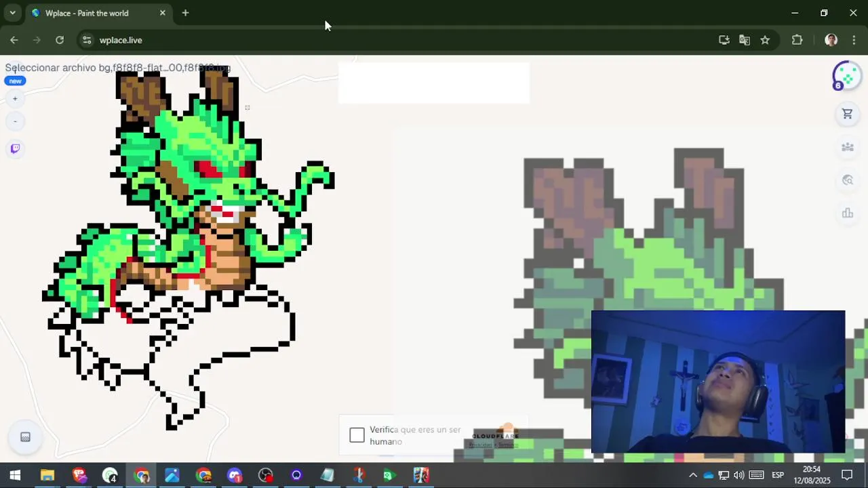Click the blue 'new' badge button
Screen dimensions: 868x488
click(x=15, y=81)
